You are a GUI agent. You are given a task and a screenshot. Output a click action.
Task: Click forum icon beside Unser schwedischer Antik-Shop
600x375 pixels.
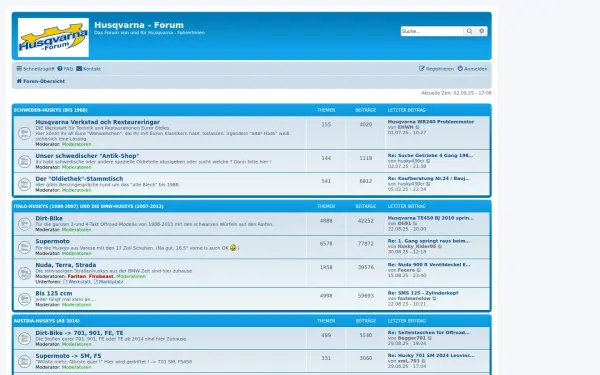tap(24, 161)
